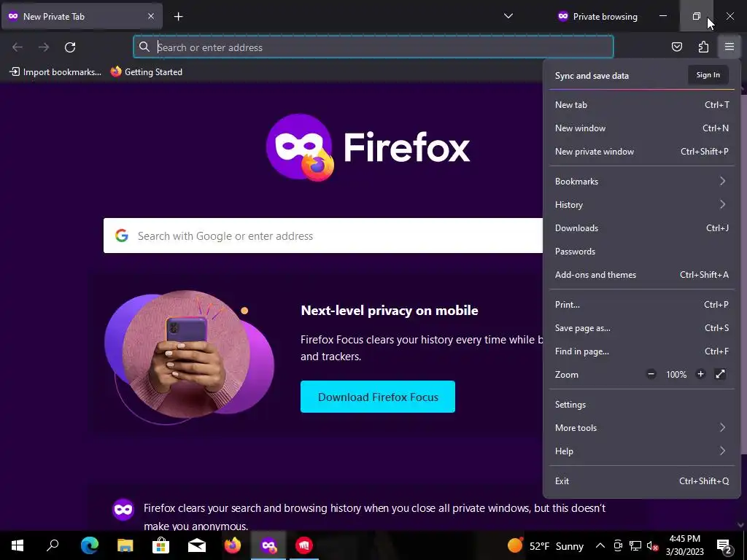The height and width of the screenshot is (560, 747).
Task: Show hidden system tray icons
Action: [600, 545]
